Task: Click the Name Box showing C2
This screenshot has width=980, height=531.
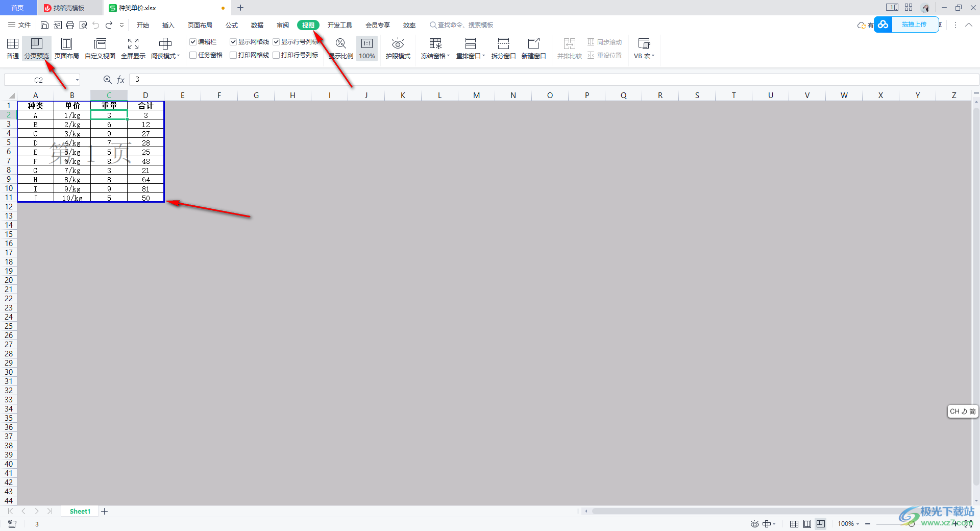Action: coord(39,80)
